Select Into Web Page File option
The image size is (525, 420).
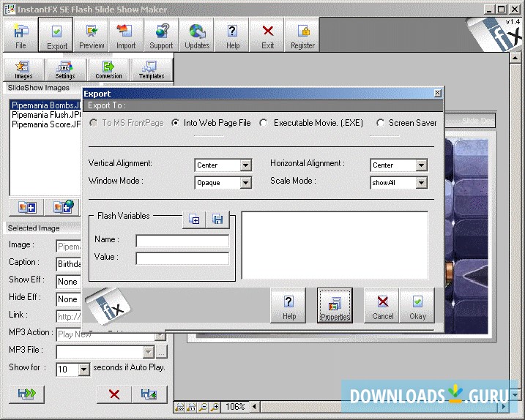[176, 123]
